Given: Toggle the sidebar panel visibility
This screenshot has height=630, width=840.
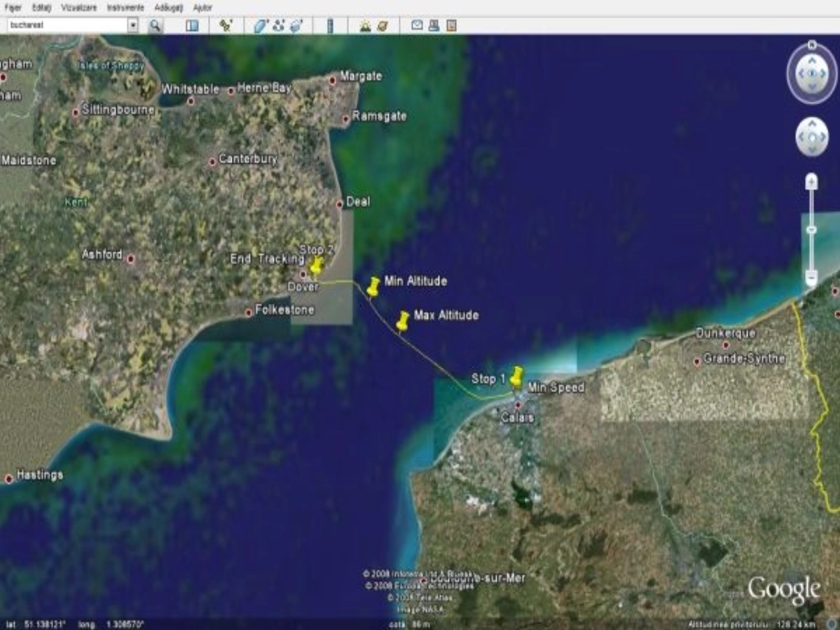Looking at the screenshot, I should (192, 25).
